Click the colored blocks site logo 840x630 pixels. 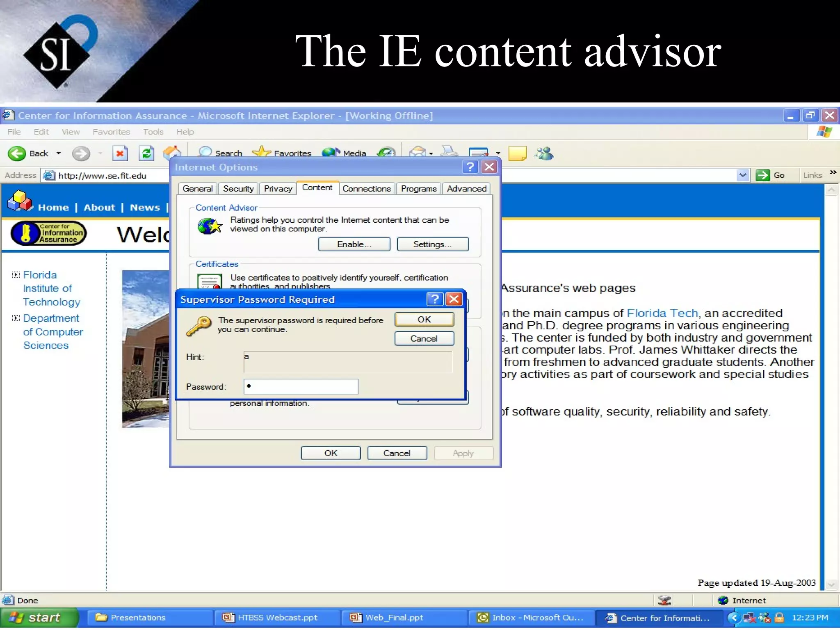click(20, 201)
